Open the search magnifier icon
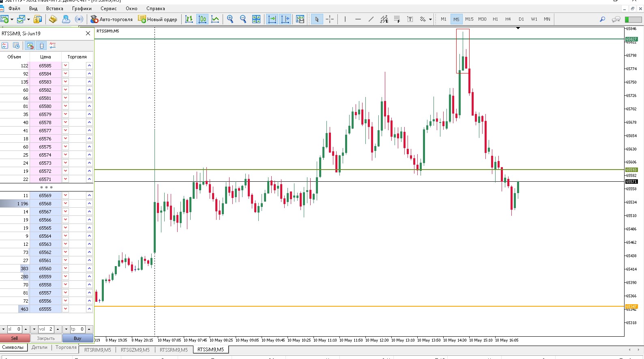Viewport: 644px width, 359px height. [603, 19]
